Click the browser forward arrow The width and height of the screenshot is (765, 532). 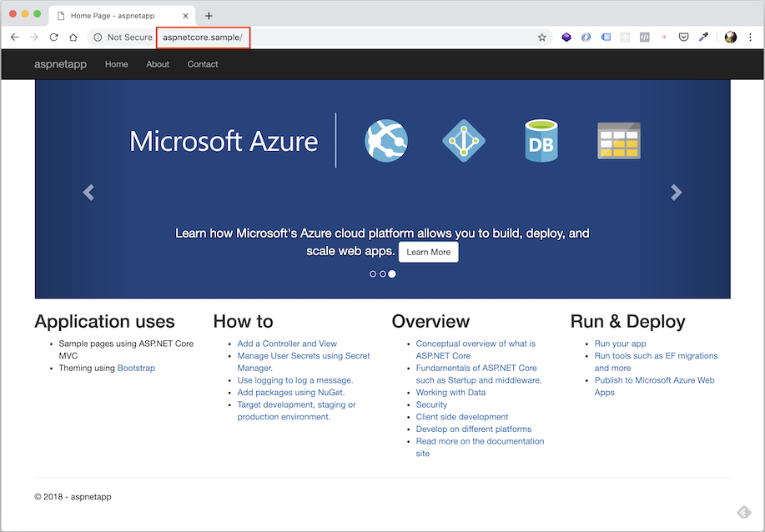point(34,38)
